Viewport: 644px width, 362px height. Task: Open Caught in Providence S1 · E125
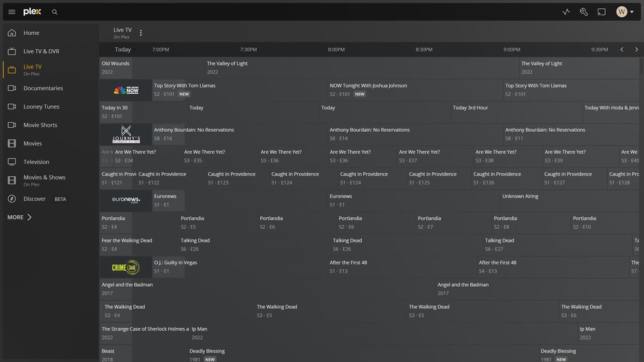[438, 178]
